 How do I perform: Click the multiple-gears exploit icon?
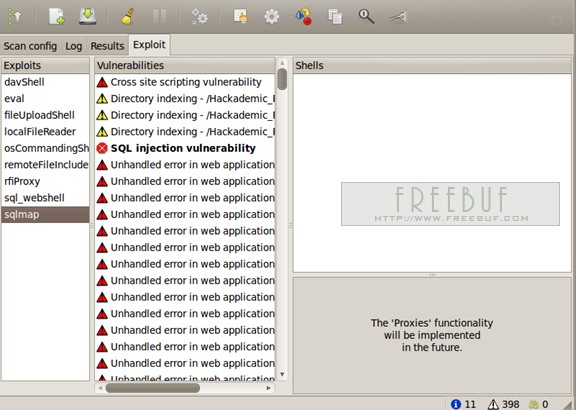click(199, 17)
